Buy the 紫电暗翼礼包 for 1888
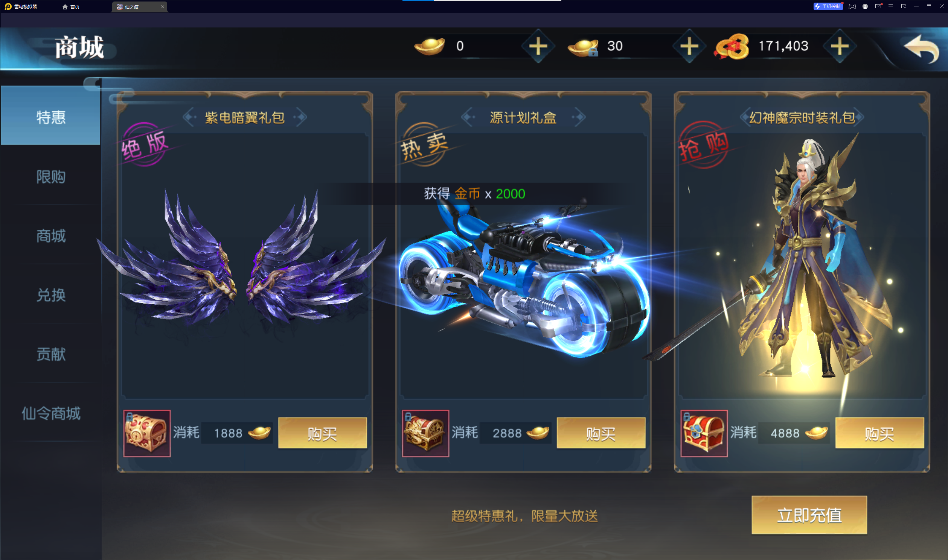 (x=323, y=433)
